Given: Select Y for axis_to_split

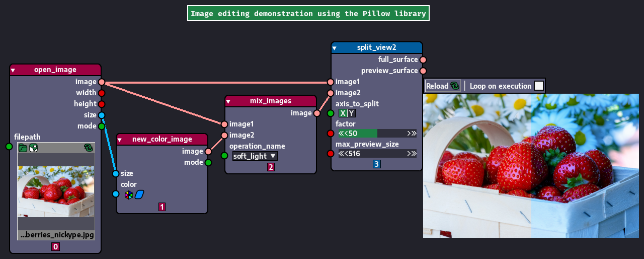Looking at the screenshot, I should point(351,113).
